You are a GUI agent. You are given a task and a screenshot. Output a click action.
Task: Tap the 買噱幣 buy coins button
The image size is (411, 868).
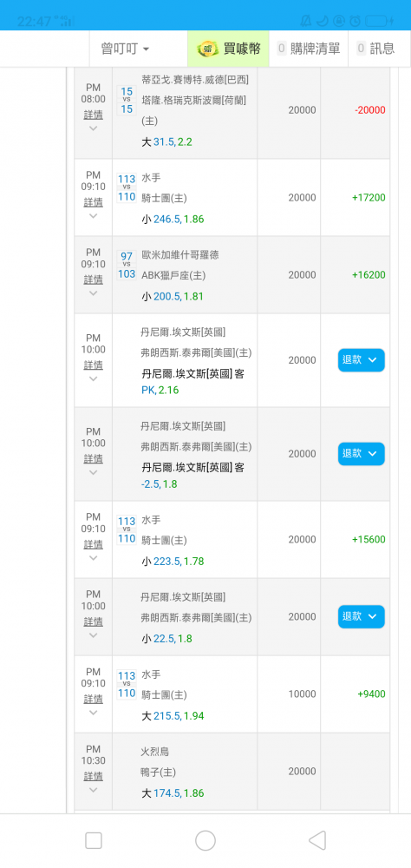click(x=228, y=49)
